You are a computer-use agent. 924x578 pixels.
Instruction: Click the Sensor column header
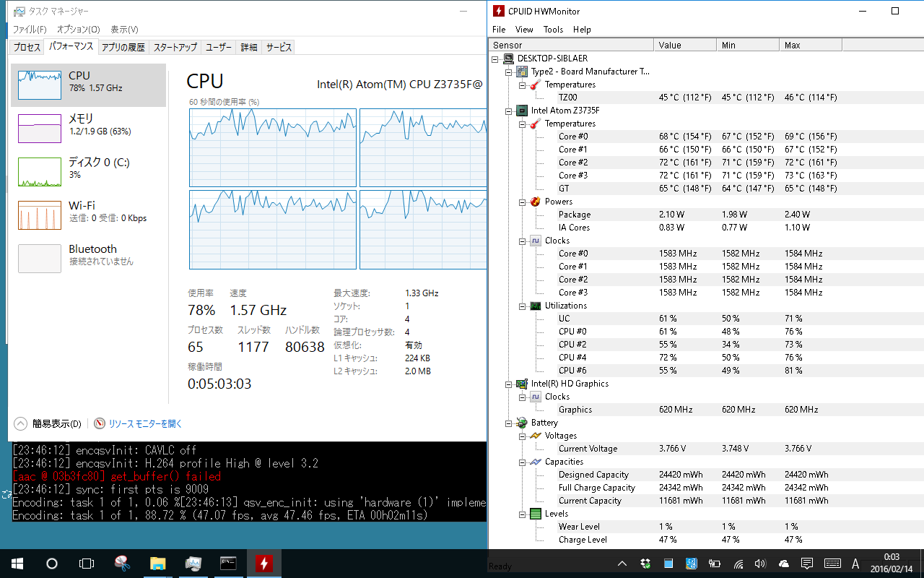tap(571, 45)
